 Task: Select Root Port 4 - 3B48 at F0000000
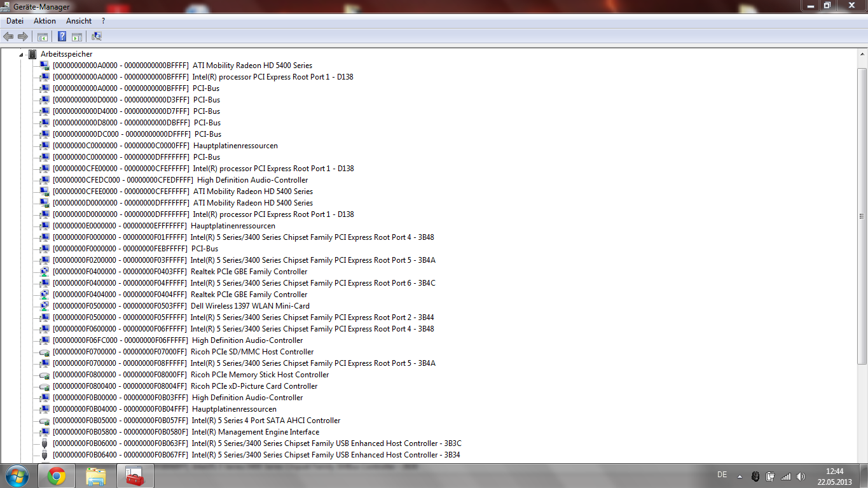tap(244, 237)
